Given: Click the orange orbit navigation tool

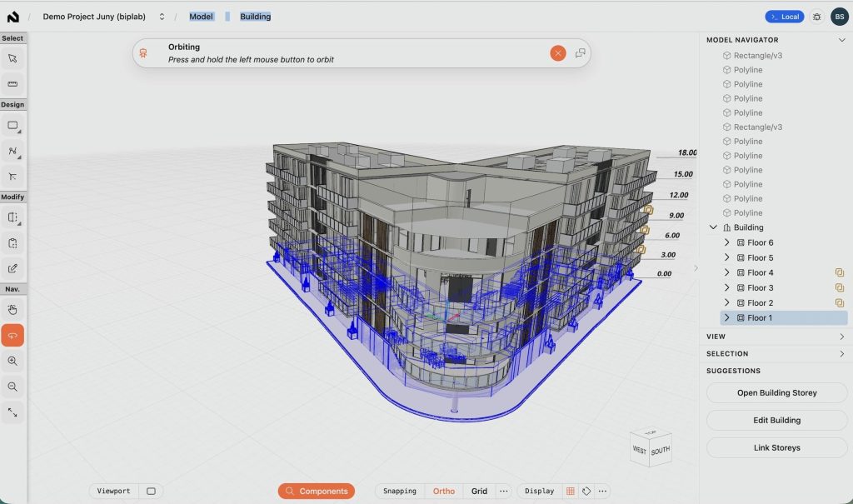Looking at the screenshot, I should pos(12,335).
